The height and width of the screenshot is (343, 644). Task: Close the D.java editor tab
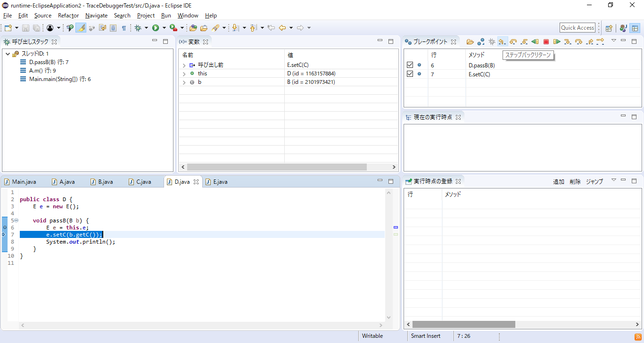pos(196,182)
